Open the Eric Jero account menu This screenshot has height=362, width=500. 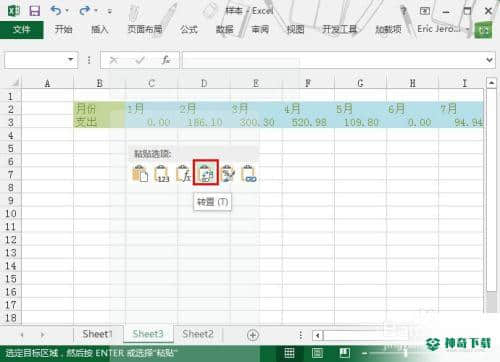[443, 29]
